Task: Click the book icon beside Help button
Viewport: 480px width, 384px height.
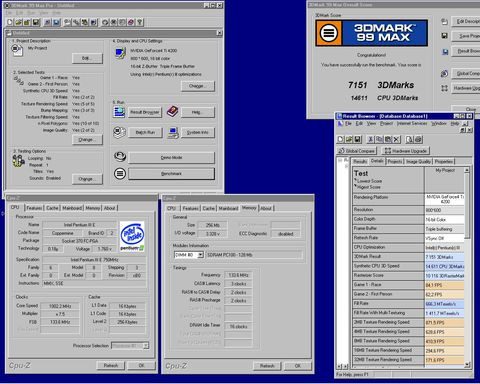Action: [172, 111]
